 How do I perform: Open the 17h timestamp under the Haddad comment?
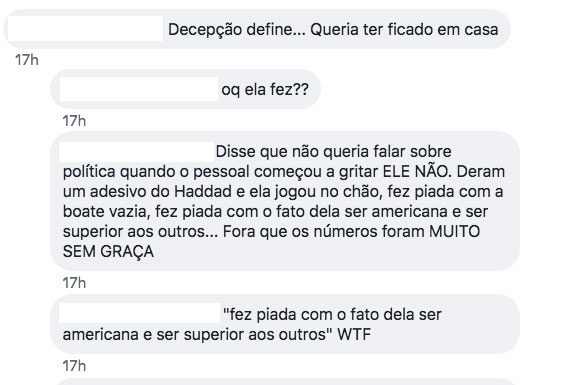tap(74, 283)
